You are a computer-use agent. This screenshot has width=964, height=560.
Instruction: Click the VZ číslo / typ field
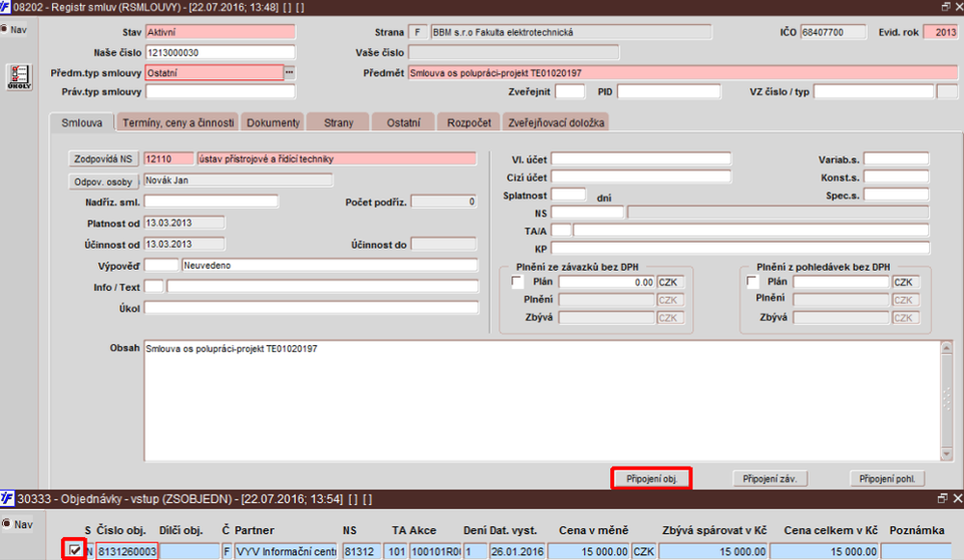tap(873, 92)
